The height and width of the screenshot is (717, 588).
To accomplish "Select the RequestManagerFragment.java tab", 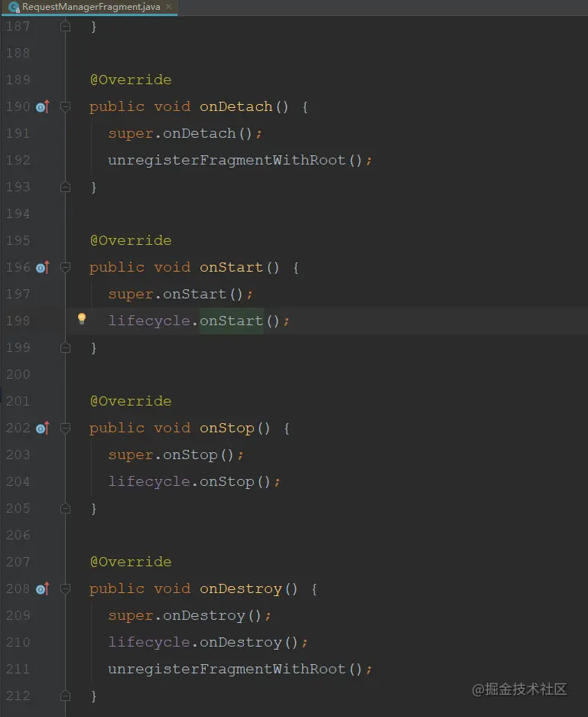I will coord(91,7).
